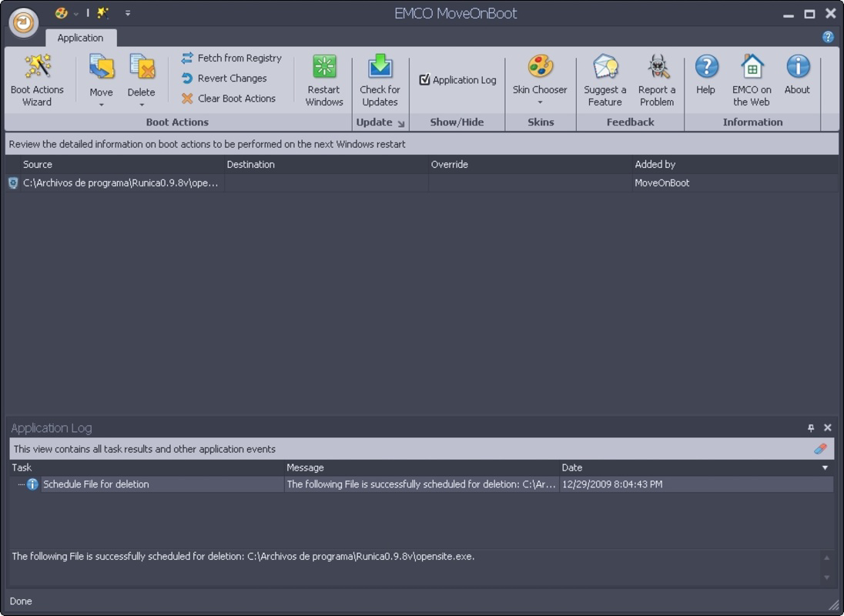Click the Date column sort arrow
The width and height of the screenshot is (844, 616).
[x=825, y=468]
